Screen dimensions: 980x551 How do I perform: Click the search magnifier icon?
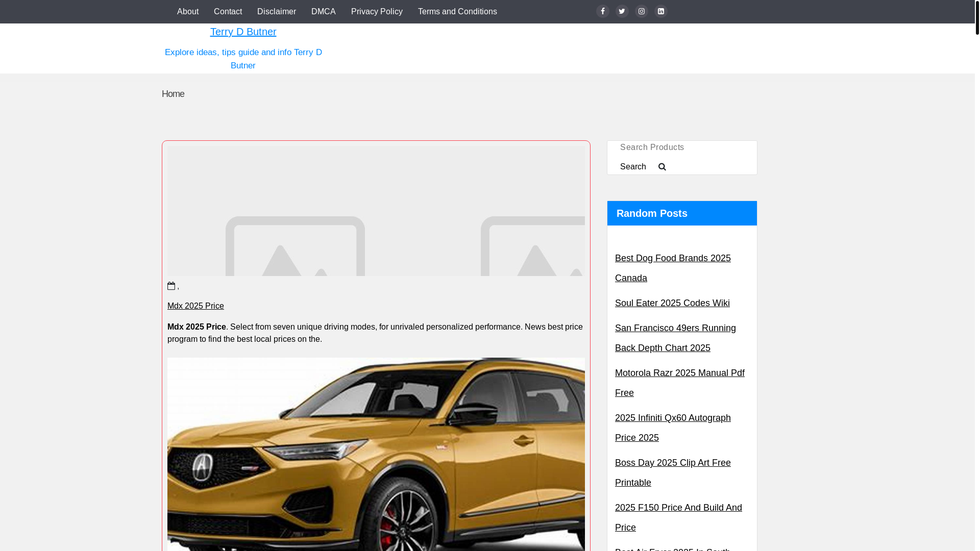tap(662, 167)
